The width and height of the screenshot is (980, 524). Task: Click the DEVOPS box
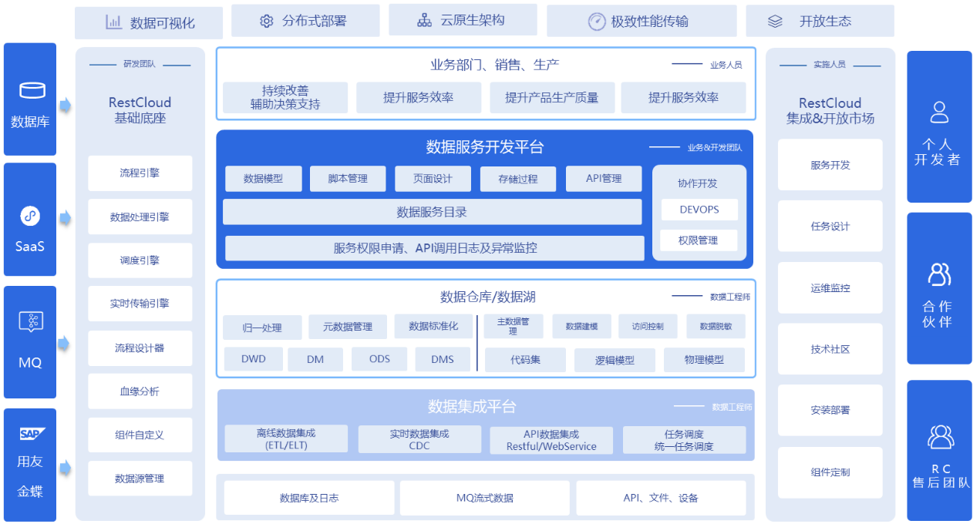click(699, 210)
